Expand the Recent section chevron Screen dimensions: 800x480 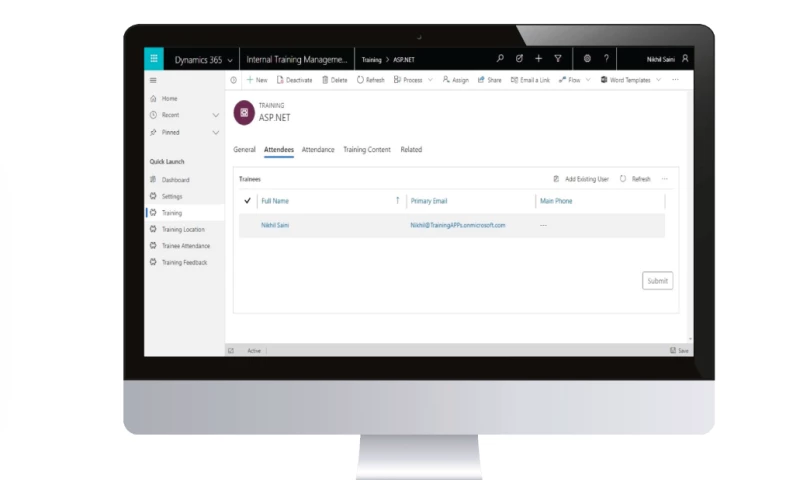[216, 115]
